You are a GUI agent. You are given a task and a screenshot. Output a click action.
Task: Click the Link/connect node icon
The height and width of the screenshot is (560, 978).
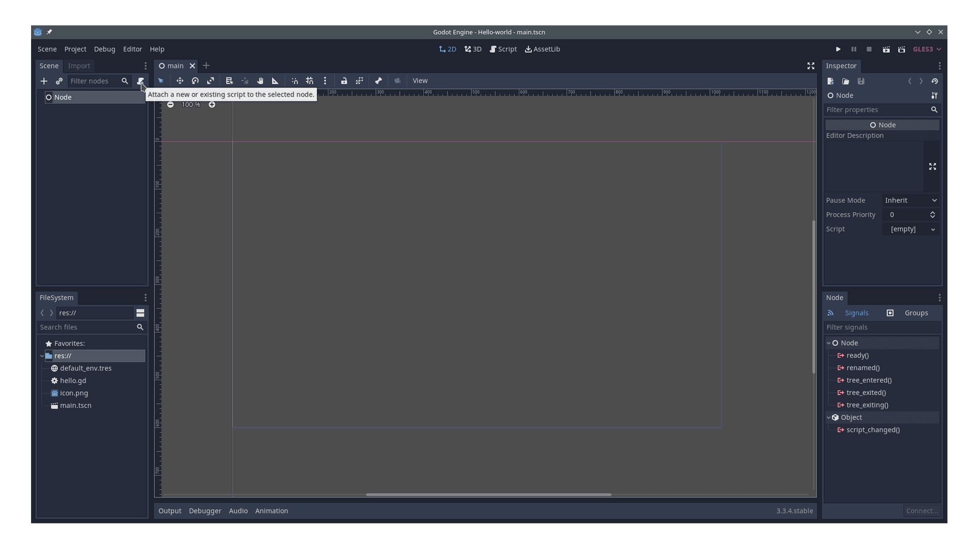point(59,80)
